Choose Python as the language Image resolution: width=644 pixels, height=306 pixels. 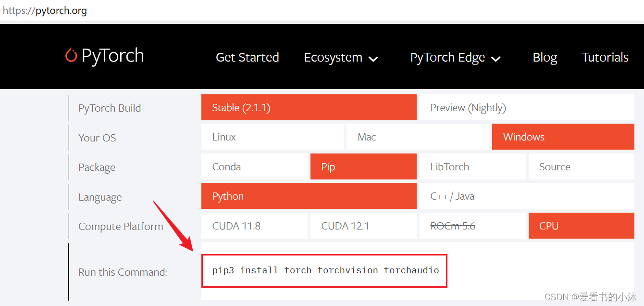pos(309,196)
